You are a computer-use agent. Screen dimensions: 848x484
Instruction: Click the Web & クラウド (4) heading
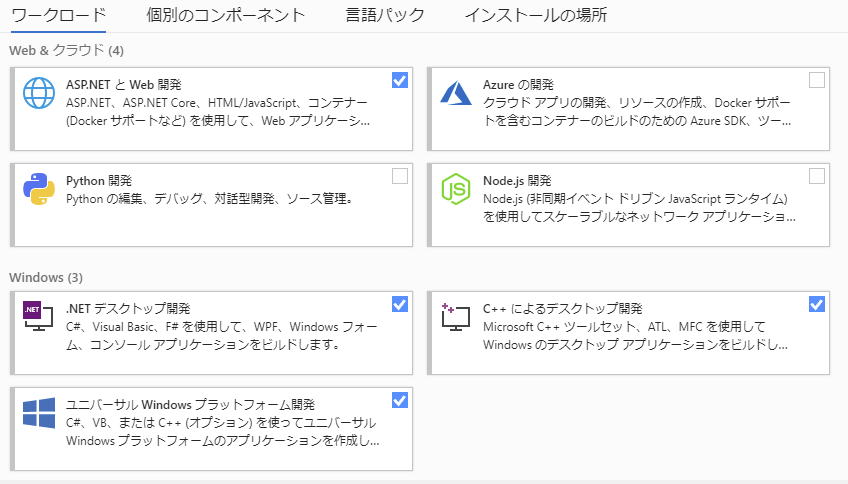pyautogui.click(x=67, y=51)
